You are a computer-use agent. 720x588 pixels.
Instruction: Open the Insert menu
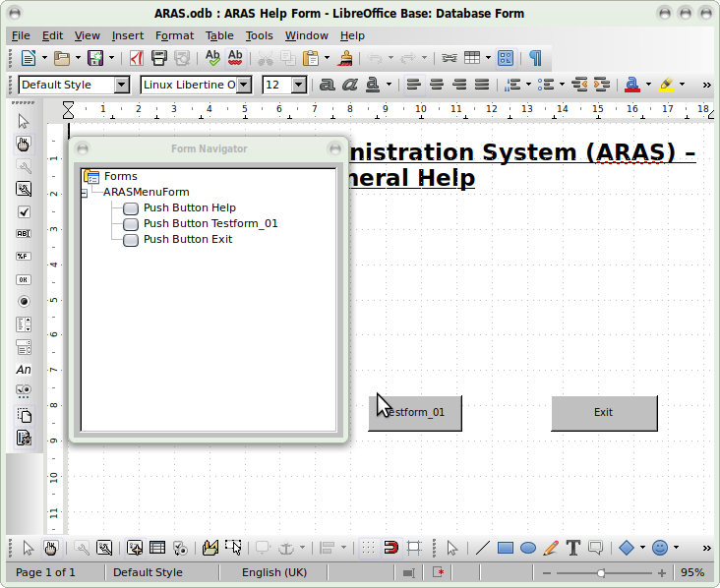(x=128, y=35)
